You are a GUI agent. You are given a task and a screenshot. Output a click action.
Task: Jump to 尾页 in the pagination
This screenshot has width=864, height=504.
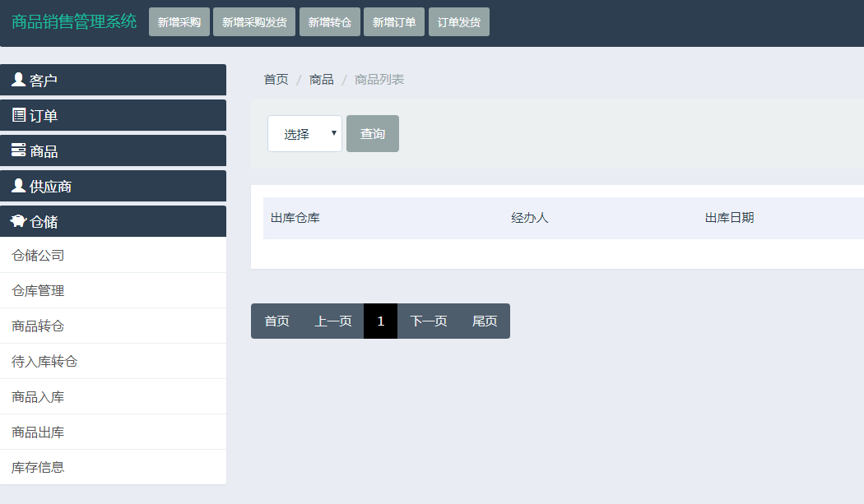coord(485,321)
